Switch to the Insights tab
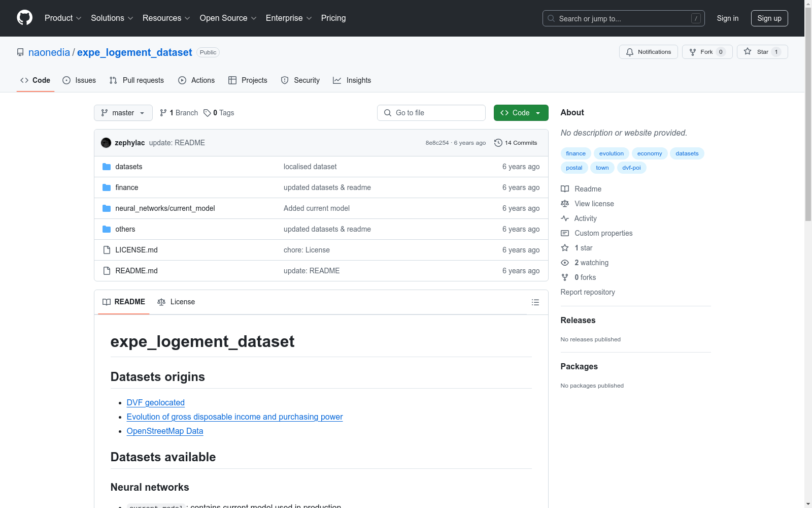Image resolution: width=812 pixels, height=508 pixels. click(352, 80)
